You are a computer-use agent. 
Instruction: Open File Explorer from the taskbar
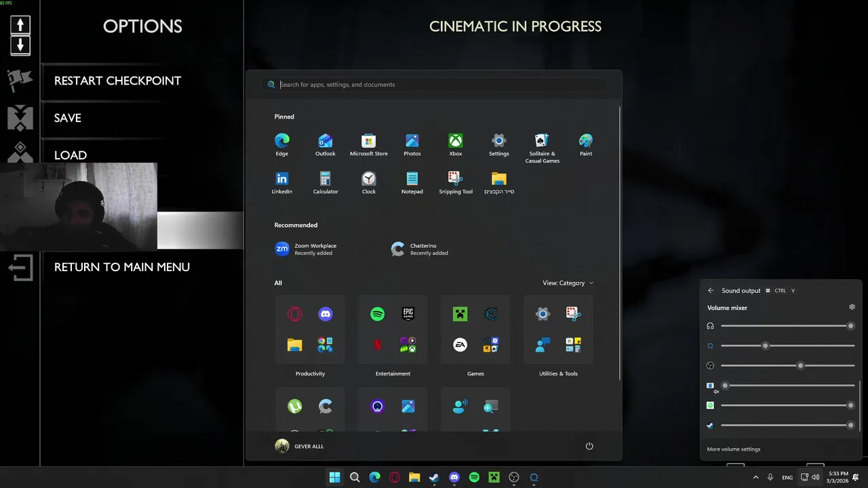click(x=414, y=477)
